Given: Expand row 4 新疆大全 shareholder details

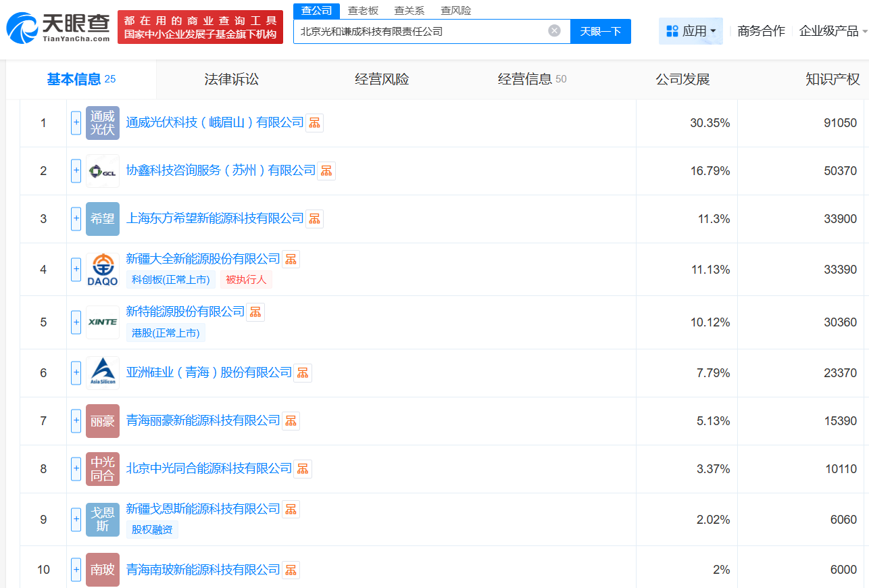Looking at the screenshot, I should pyautogui.click(x=76, y=270).
